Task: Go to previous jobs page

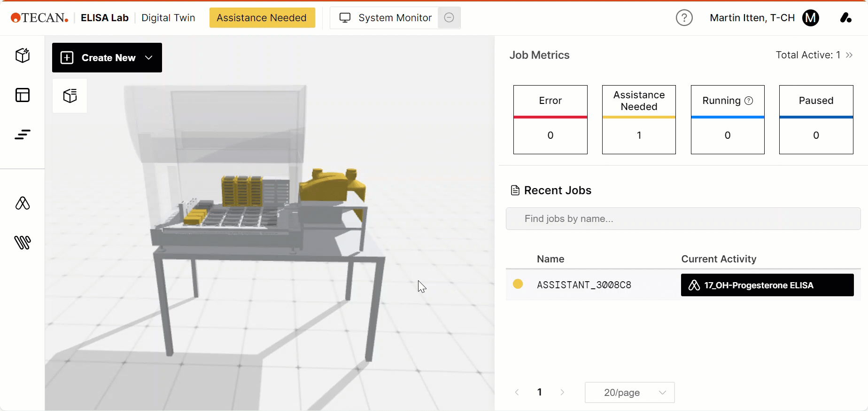Action: [x=517, y=392]
